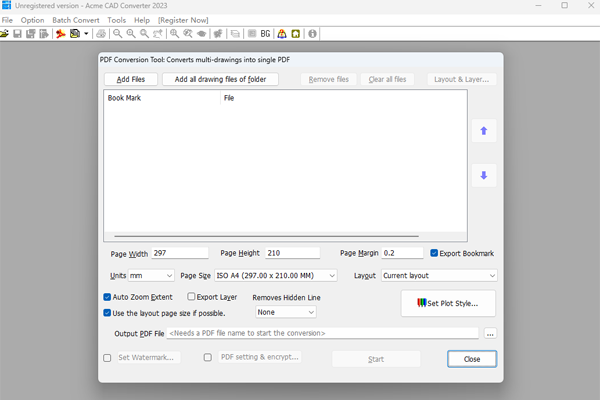The height and width of the screenshot is (400, 600).
Task: Click the Clear all files button
Action: coord(387,79)
